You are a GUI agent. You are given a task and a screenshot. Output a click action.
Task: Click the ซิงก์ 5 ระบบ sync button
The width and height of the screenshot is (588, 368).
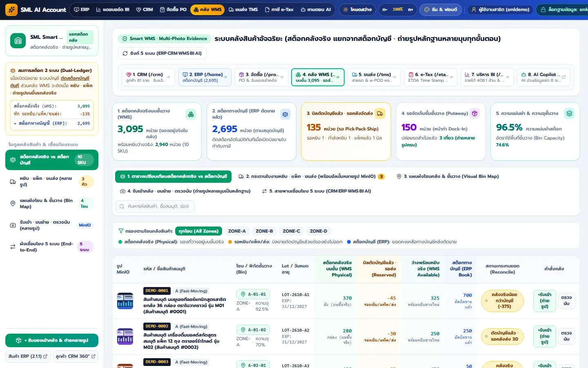[x=162, y=53]
